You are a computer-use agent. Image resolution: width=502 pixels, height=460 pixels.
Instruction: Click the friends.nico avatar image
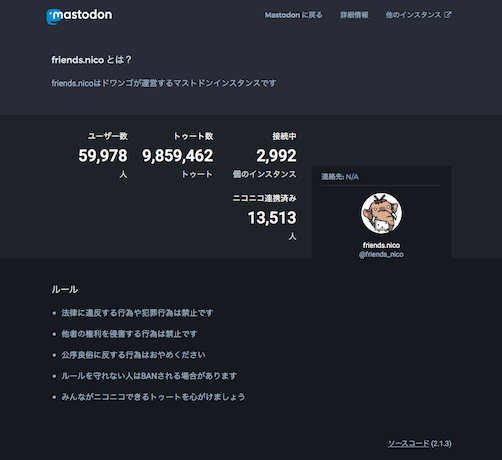[x=381, y=213]
